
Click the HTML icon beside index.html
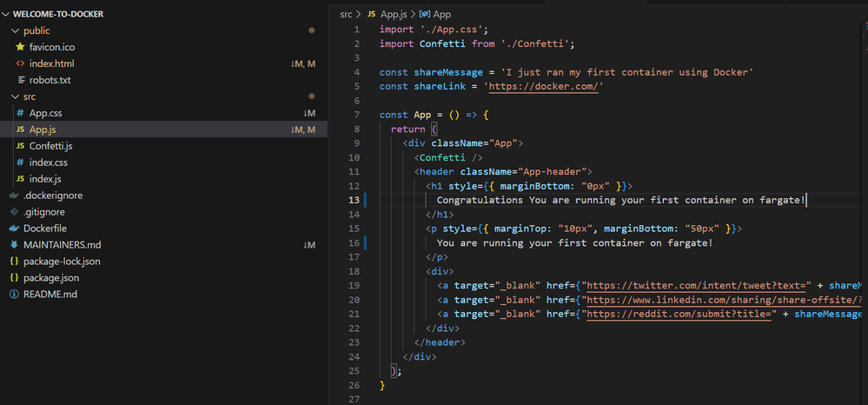pos(20,63)
